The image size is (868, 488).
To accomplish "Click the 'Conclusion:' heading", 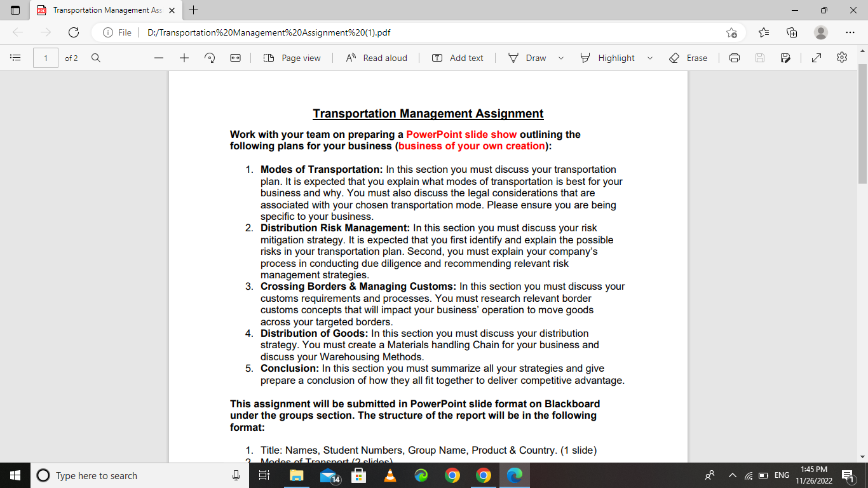I will (290, 369).
